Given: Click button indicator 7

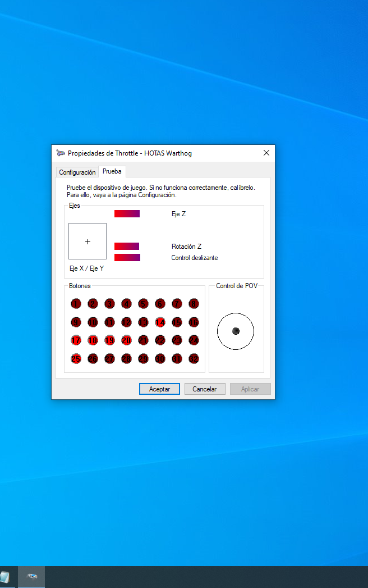Looking at the screenshot, I should [x=177, y=304].
